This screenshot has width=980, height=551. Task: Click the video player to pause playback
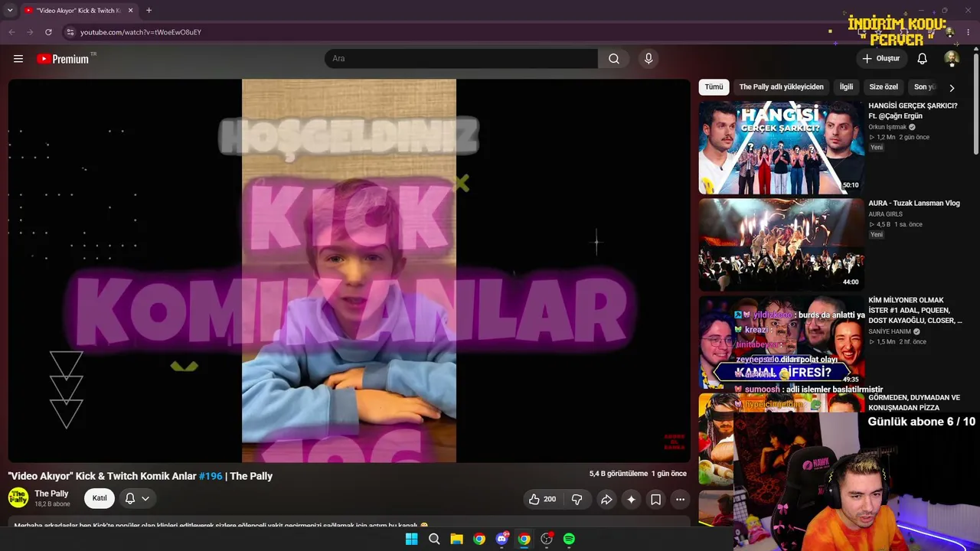pos(349,271)
